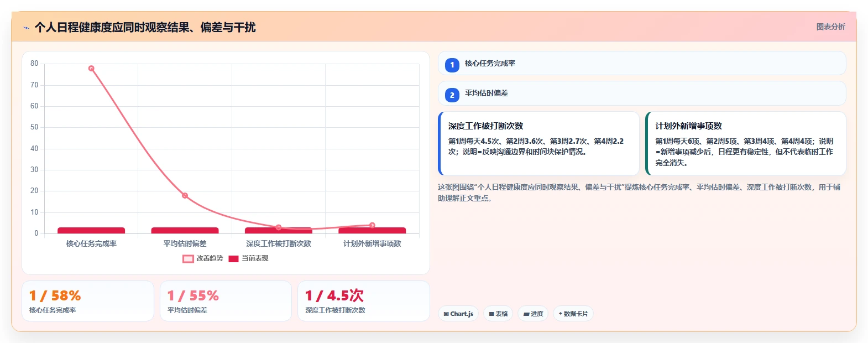Click the y-axis value 80
This screenshot has height=343, width=868.
(x=34, y=64)
